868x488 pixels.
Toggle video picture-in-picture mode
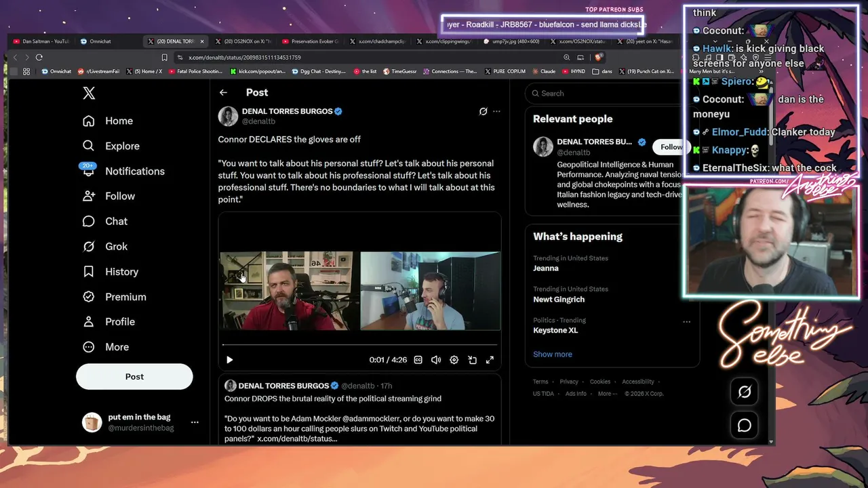[x=472, y=360]
